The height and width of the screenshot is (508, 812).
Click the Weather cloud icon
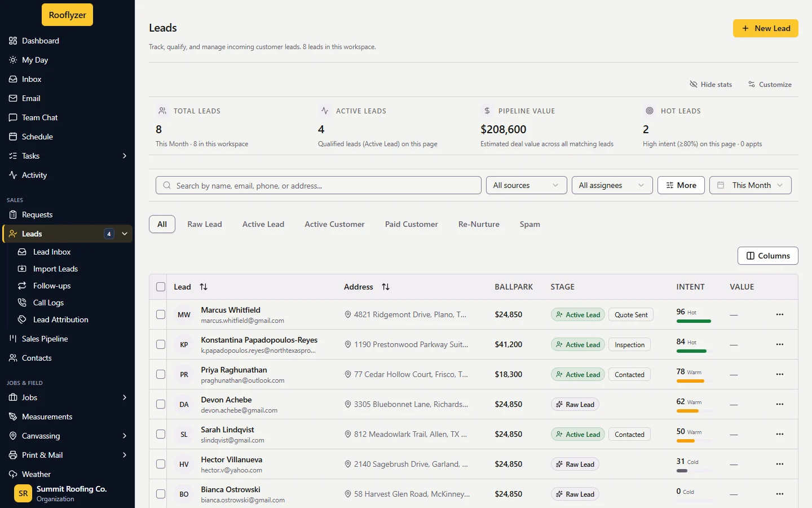point(13,474)
